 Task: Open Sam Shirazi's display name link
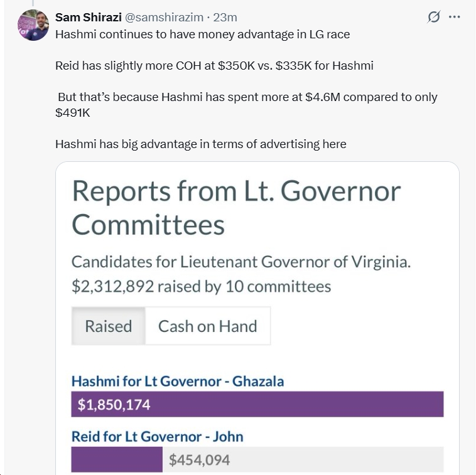coord(88,18)
